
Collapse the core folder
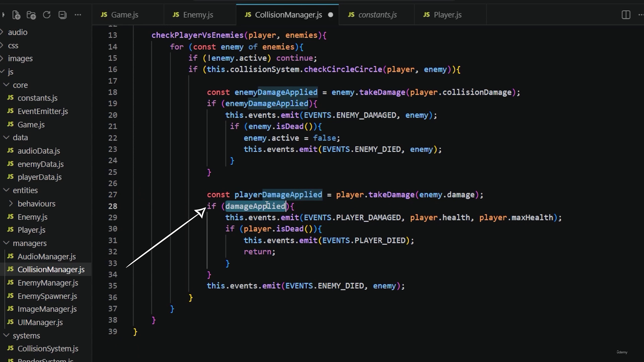tap(20, 85)
